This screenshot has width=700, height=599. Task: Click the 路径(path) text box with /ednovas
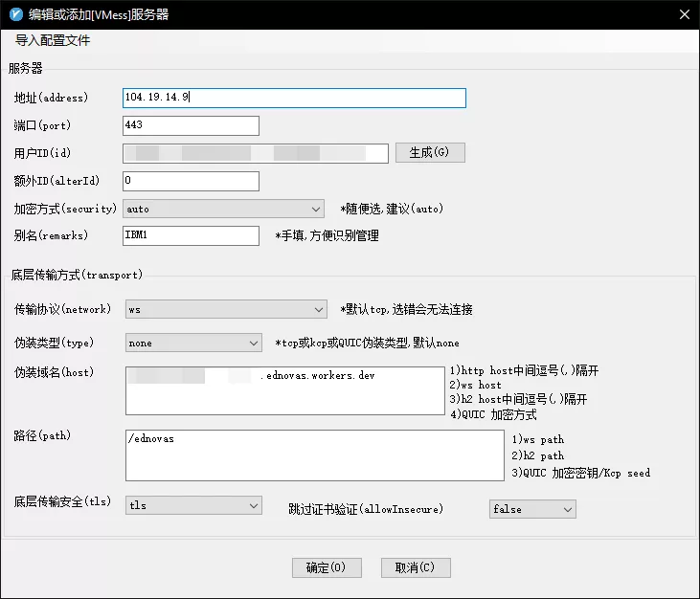[315, 455]
